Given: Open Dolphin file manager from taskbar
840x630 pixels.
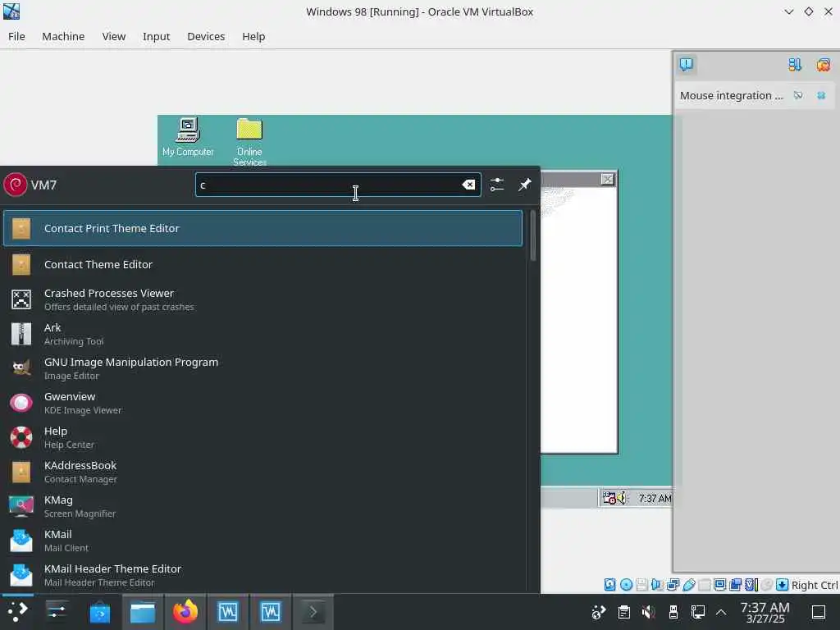Looking at the screenshot, I should pos(143,612).
